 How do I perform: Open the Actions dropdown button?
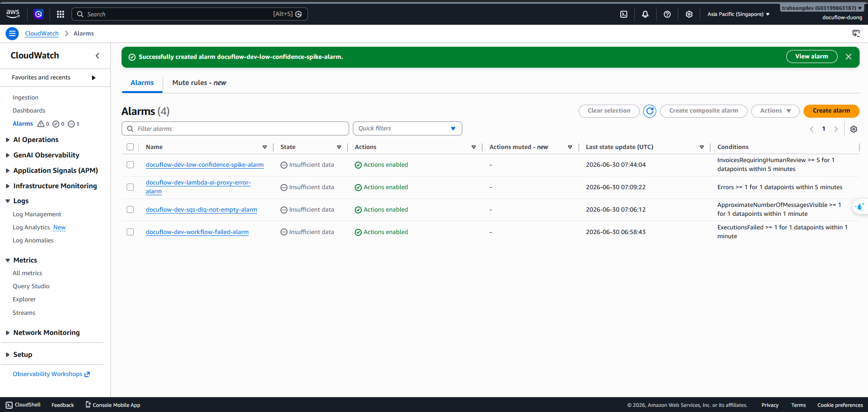point(775,111)
